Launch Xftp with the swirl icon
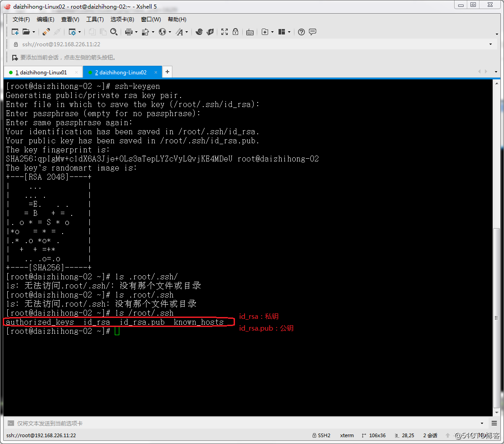Screen dimensions: 504x444 pos(199,32)
